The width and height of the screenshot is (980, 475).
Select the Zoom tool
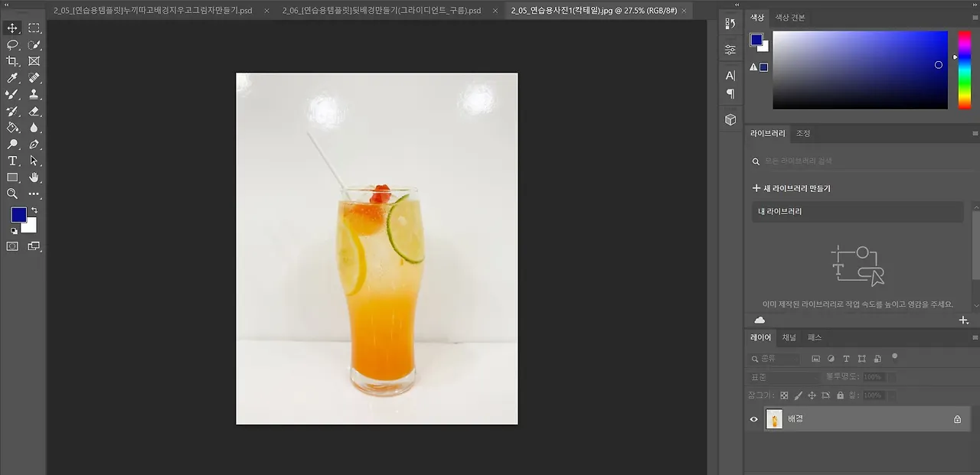click(x=12, y=194)
